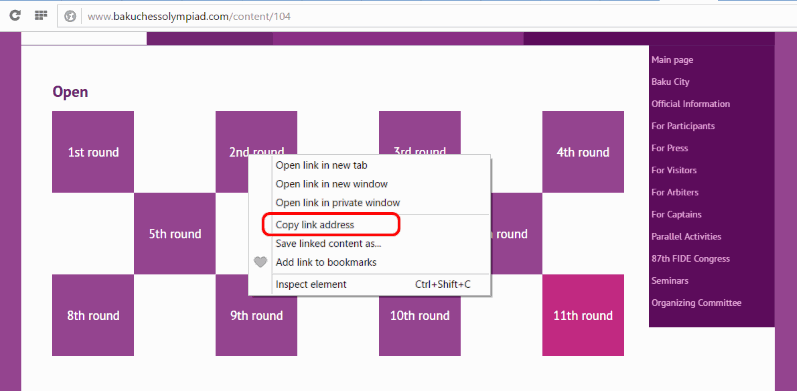The height and width of the screenshot is (391, 797).
Task: Open the For Arbiters link
Action: [x=675, y=192]
